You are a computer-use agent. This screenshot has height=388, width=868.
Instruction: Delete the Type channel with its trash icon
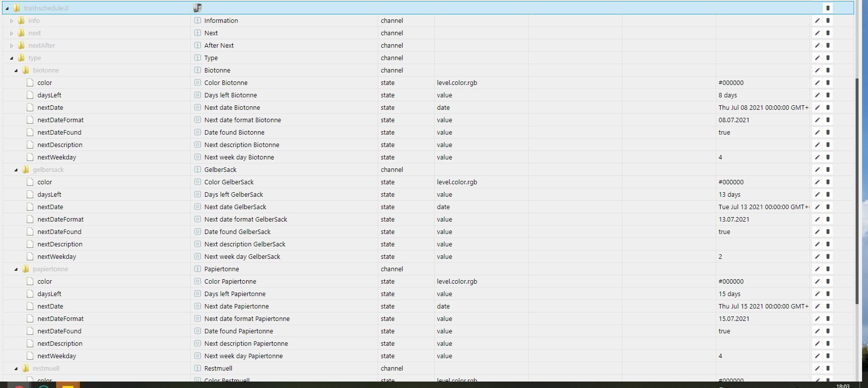(828, 58)
